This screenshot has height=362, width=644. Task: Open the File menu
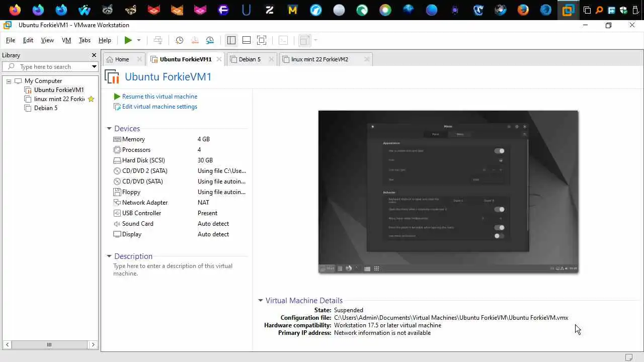coord(11,40)
